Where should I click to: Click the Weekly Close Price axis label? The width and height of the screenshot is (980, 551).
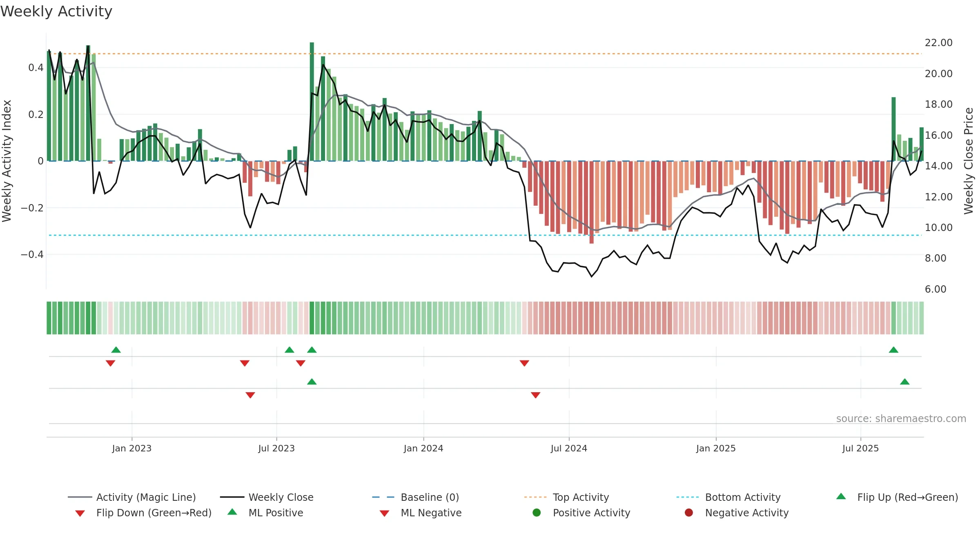click(x=969, y=161)
